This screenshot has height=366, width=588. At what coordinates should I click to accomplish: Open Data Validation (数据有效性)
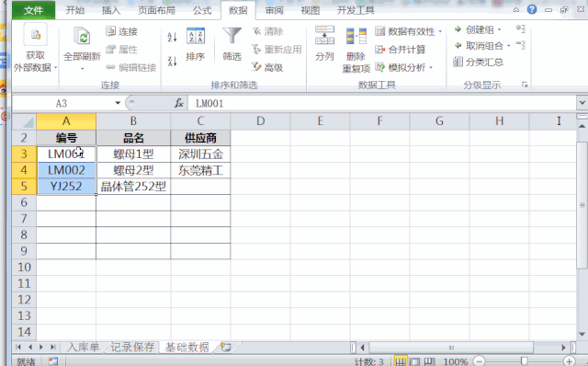point(404,31)
